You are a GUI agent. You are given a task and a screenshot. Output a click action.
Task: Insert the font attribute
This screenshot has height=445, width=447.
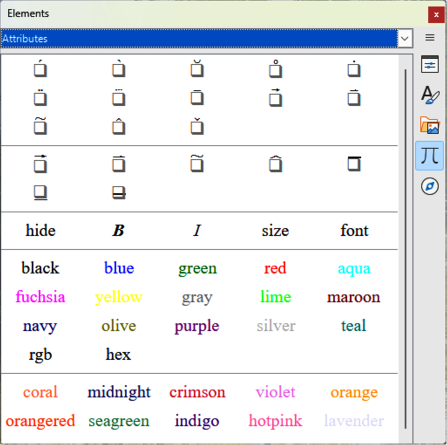point(354,231)
